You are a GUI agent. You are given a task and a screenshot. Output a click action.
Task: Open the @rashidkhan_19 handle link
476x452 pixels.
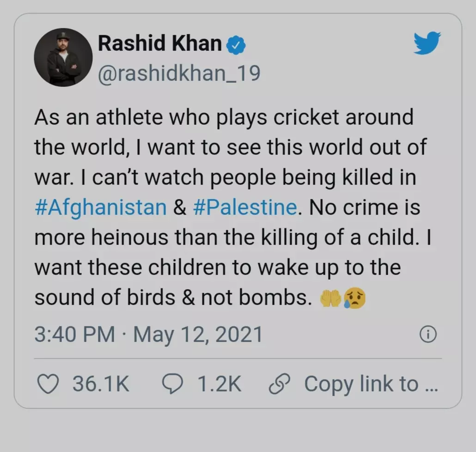[x=179, y=73]
